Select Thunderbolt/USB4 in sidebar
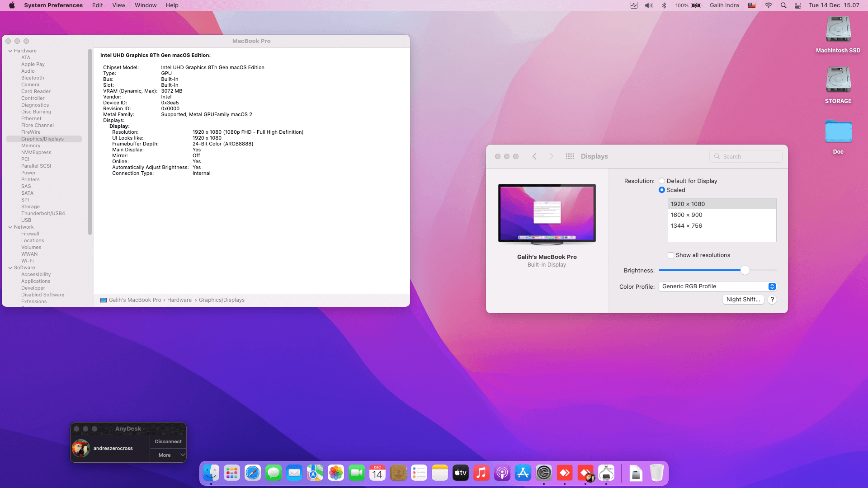The width and height of the screenshot is (868, 488). 43,213
